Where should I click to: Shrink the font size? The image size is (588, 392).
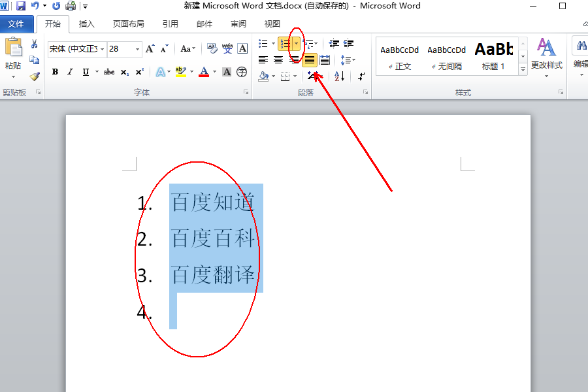164,49
